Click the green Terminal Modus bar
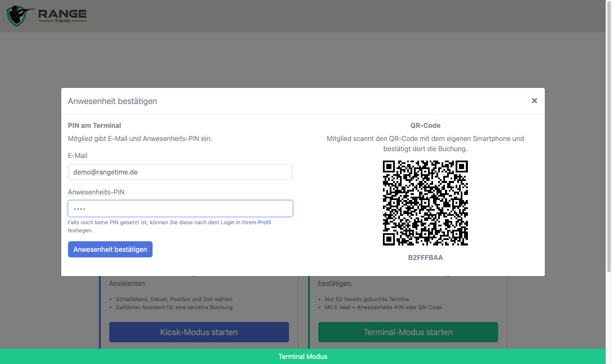Screen dimensions: 612x364 pos(303,356)
